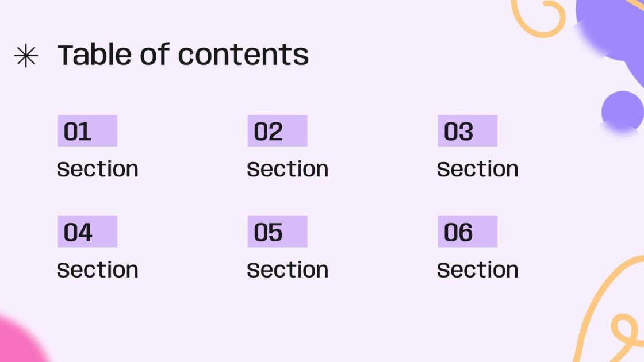Select the 04 number box

tap(87, 232)
